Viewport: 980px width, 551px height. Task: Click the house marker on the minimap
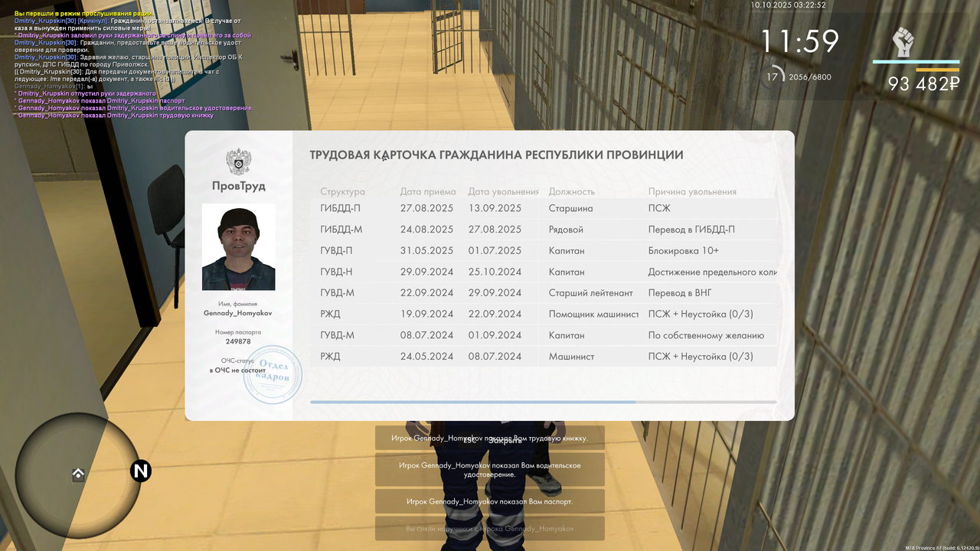(78, 474)
